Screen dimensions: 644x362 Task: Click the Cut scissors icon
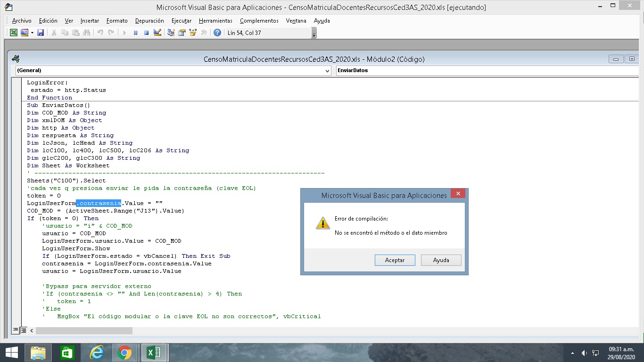tap(54, 33)
